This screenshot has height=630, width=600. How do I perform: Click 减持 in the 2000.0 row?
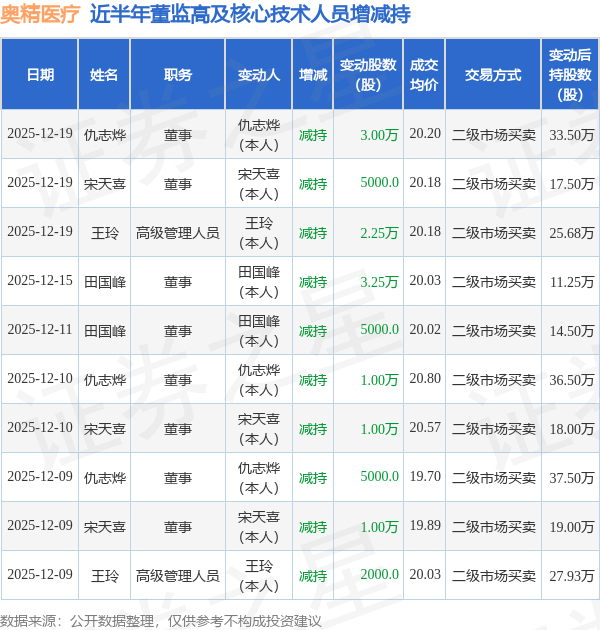[313, 576]
